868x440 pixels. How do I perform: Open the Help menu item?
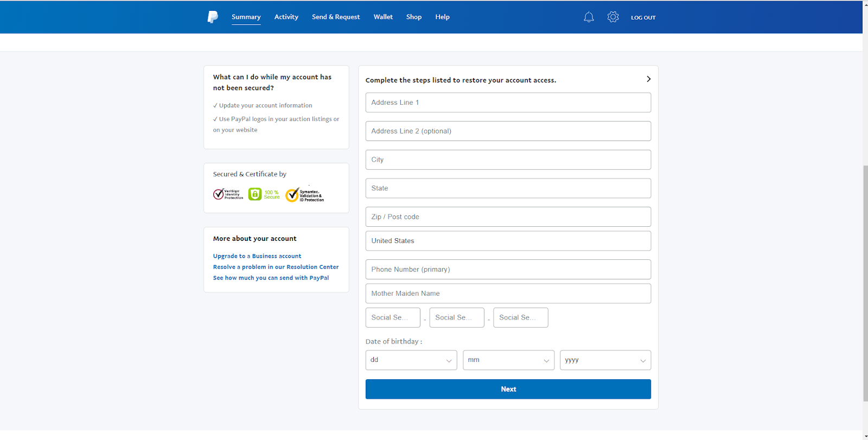[442, 17]
